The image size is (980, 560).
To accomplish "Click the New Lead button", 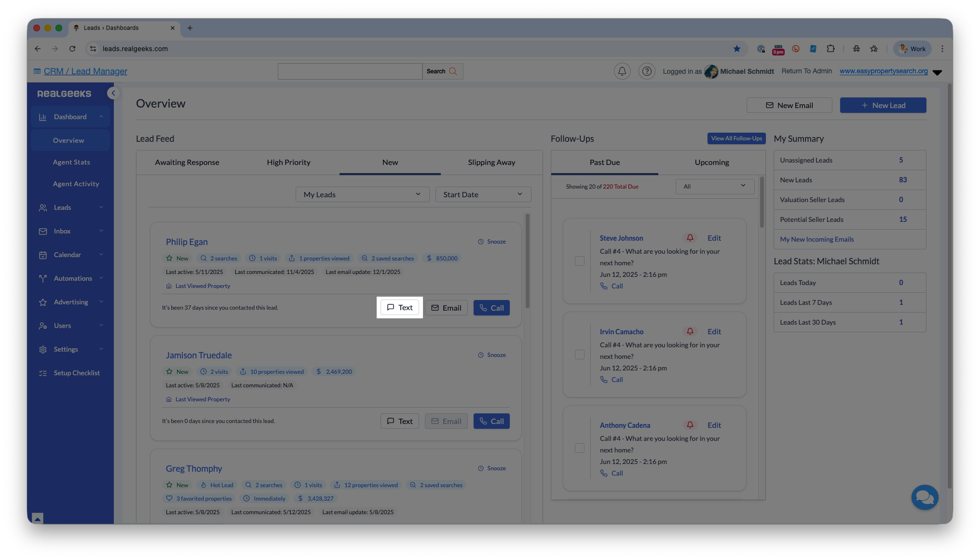I will coord(883,105).
